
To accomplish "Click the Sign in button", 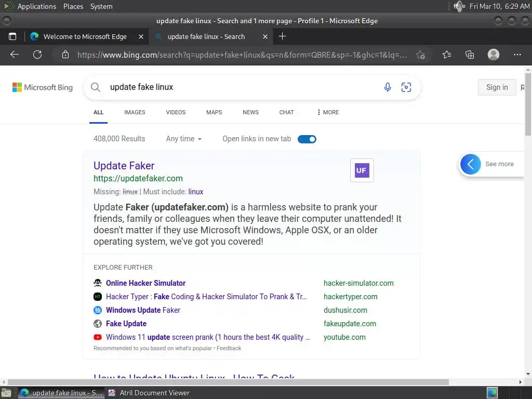I will [497, 87].
